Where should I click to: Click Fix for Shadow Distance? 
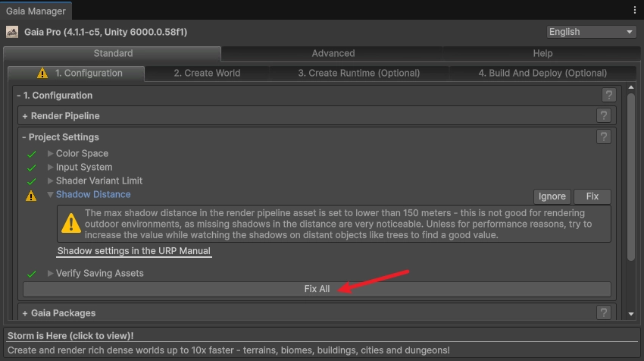pos(592,196)
